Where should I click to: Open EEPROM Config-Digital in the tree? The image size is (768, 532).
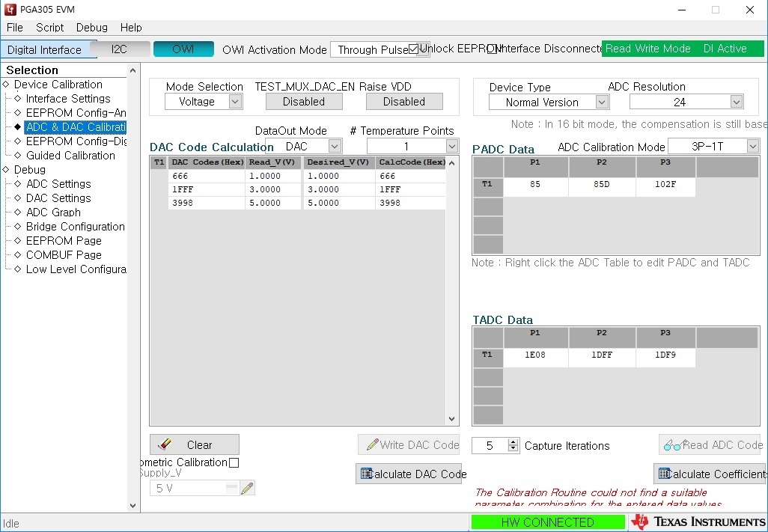[x=76, y=141]
